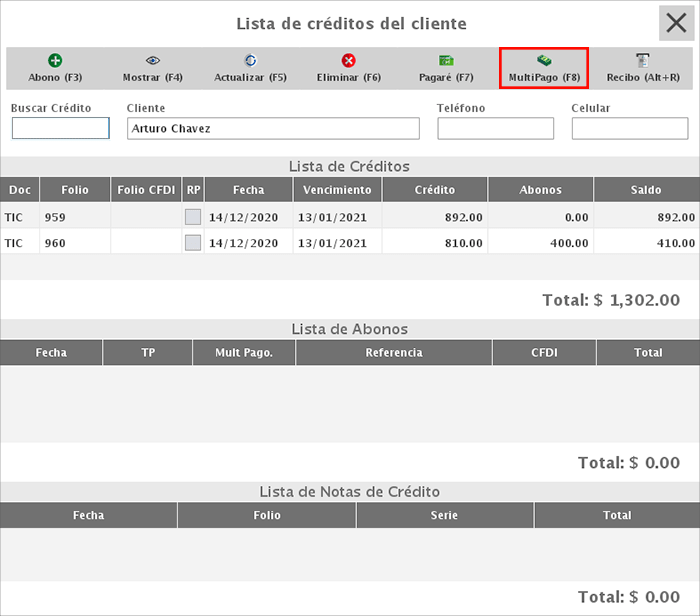Click the RP column header

point(193,190)
